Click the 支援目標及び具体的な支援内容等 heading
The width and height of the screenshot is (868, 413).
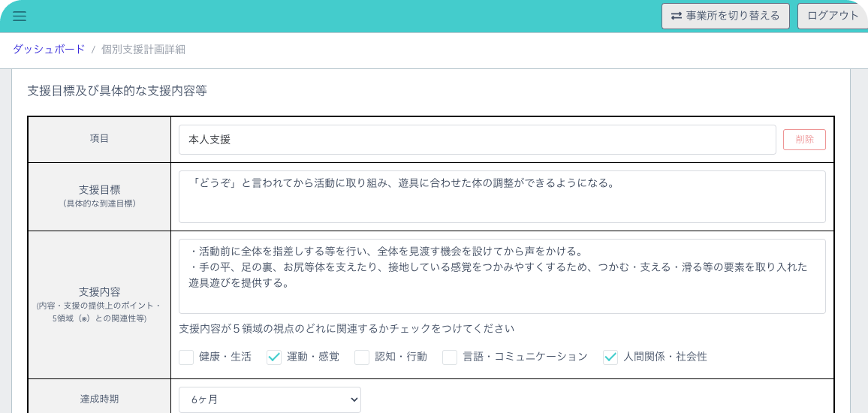[x=117, y=92]
